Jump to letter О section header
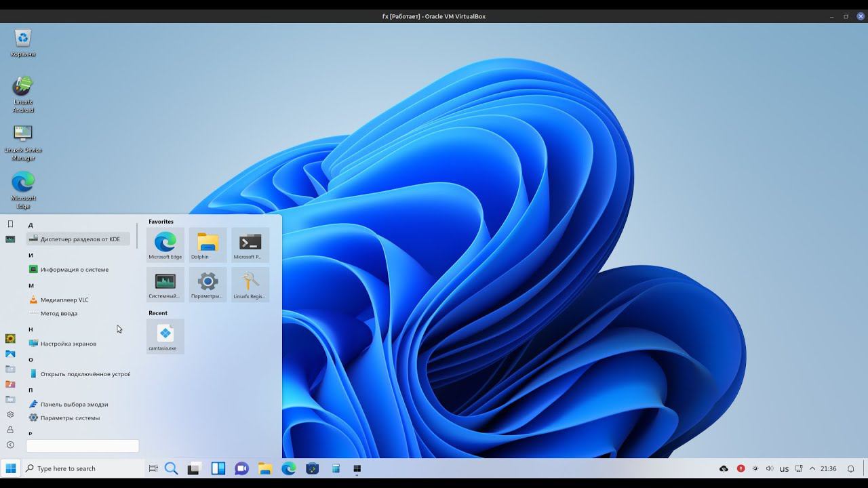This screenshot has width=868, height=488. tap(31, 360)
